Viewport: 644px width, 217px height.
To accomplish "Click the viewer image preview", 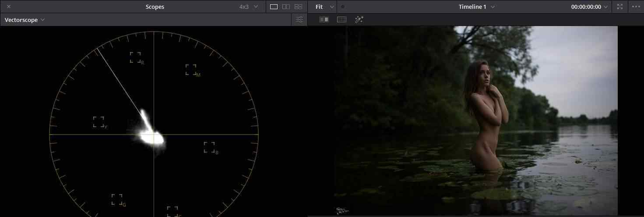I will tap(475, 121).
